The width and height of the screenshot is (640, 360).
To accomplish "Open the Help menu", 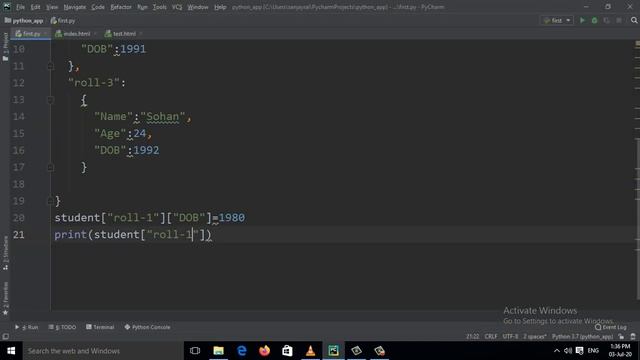I will coord(220,7).
